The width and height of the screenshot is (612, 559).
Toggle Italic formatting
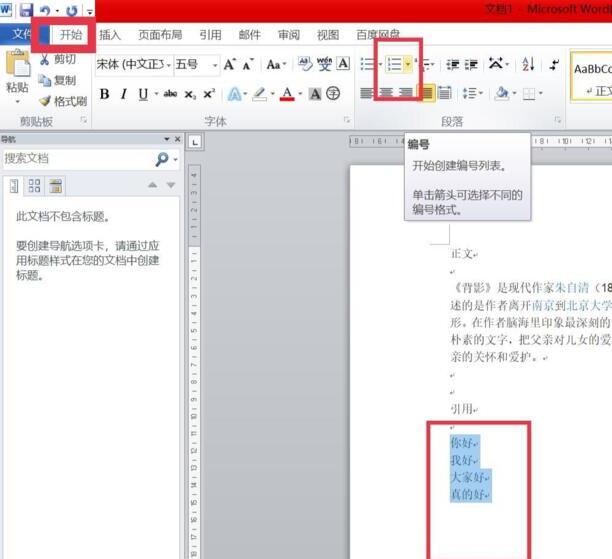(x=124, y=94)
